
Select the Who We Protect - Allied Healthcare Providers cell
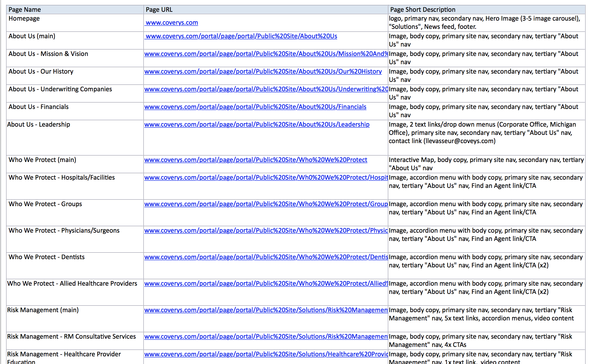pyautogui.click(x=75, y=292)
